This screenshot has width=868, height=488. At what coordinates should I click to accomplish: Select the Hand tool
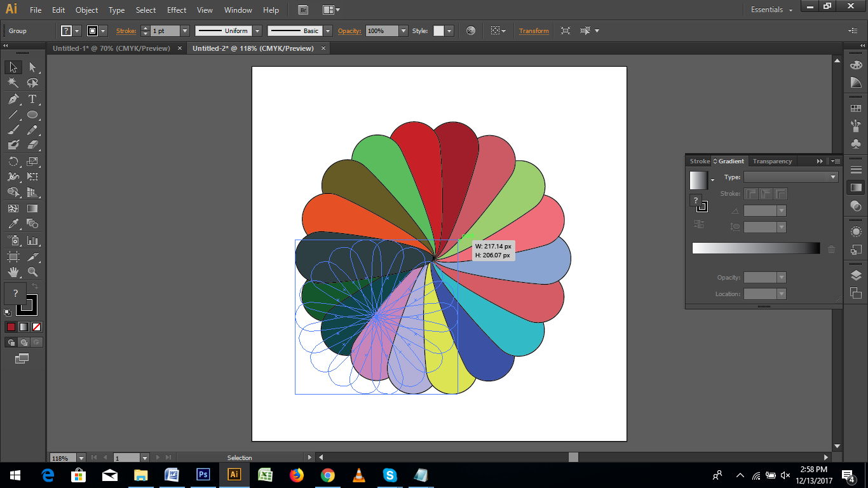pyautogui.click(x=13, y=272)
